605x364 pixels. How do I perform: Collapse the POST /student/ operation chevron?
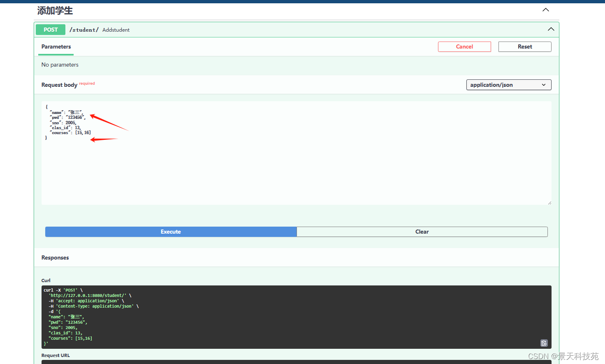click(x=551, y=29)
